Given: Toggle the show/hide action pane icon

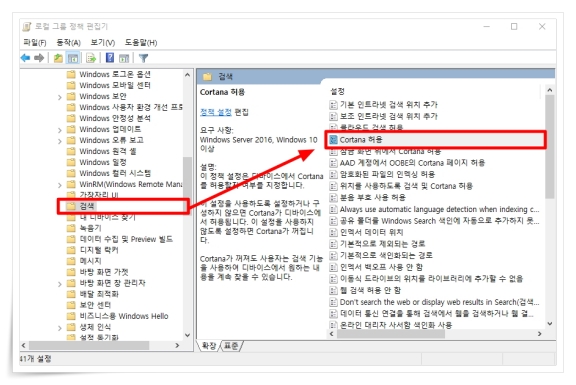Looking at the screenshot, I should pos(124,58).
